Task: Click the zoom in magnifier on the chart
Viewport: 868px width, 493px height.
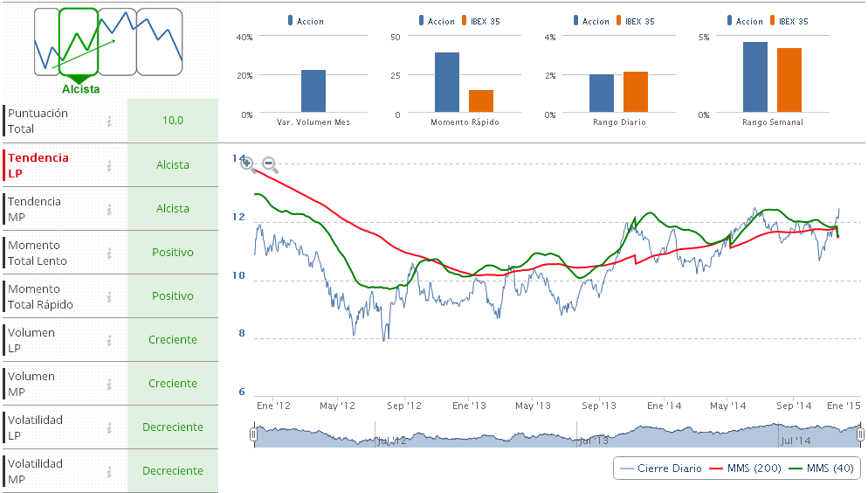Action: [x=247, y=163]
